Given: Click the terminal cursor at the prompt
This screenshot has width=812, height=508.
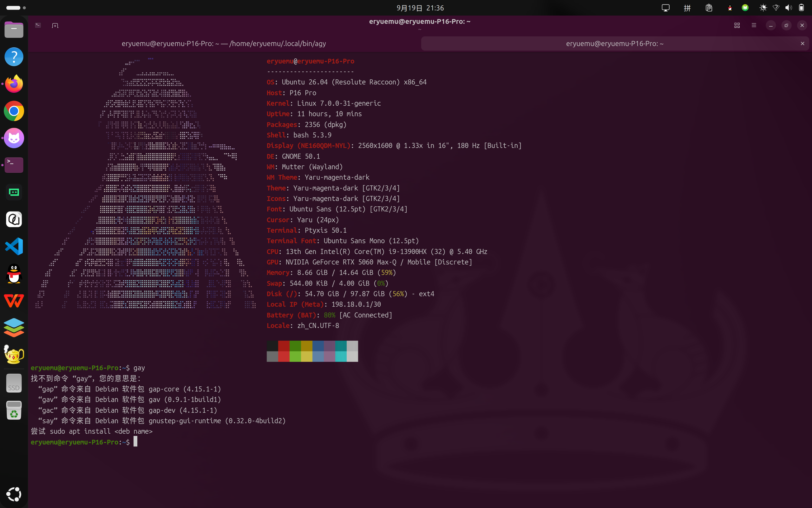Looking at the screenshot, I should [135, 441].
